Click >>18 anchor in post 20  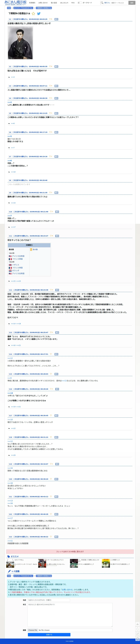(x=10, y=483)
